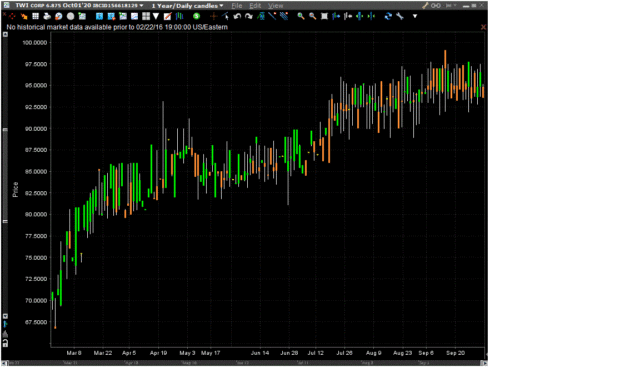Click the blue globe icon in toolbar
Viewport: 640px width, 367px height.
tap(59, 16)
